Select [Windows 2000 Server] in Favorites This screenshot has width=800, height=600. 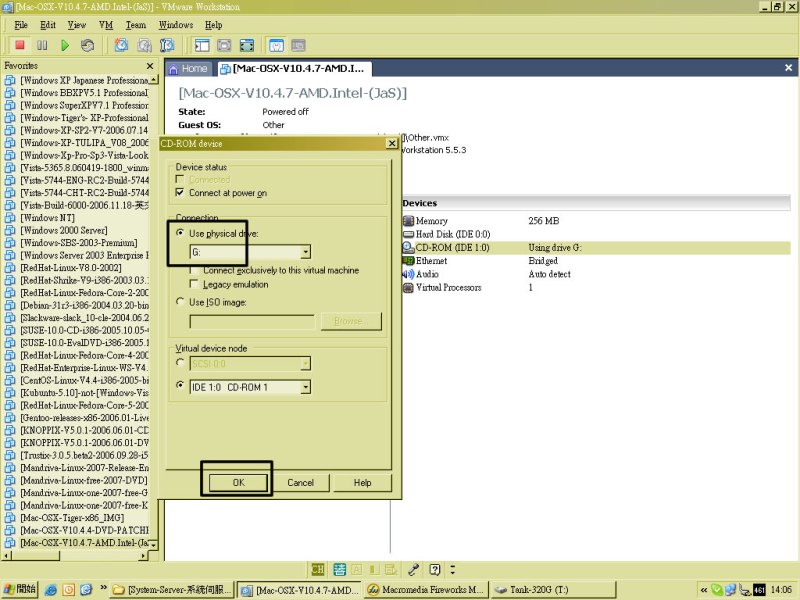(64, 230)
